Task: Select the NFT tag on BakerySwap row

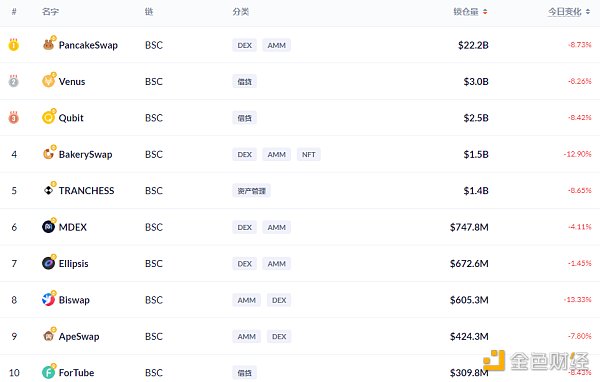Action: click(x=308, y=154)
